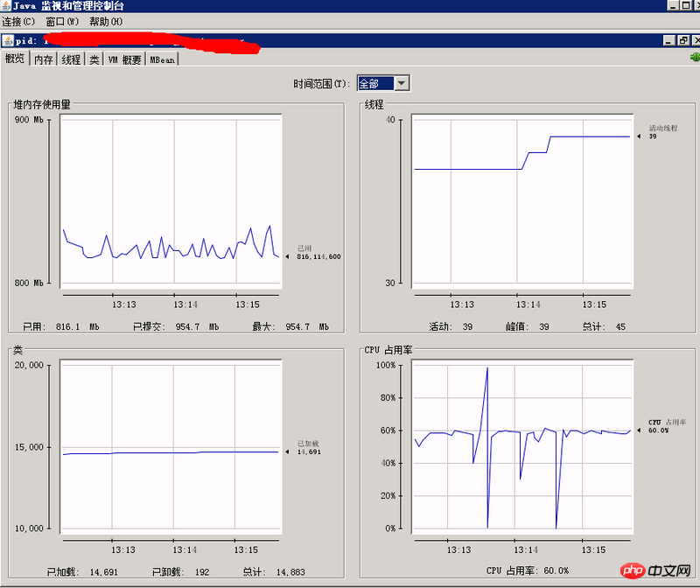Image resolution: width=700 pixels, height=588 pixels.
Task: Restore the inner pid window size
Action: [682, 40]
